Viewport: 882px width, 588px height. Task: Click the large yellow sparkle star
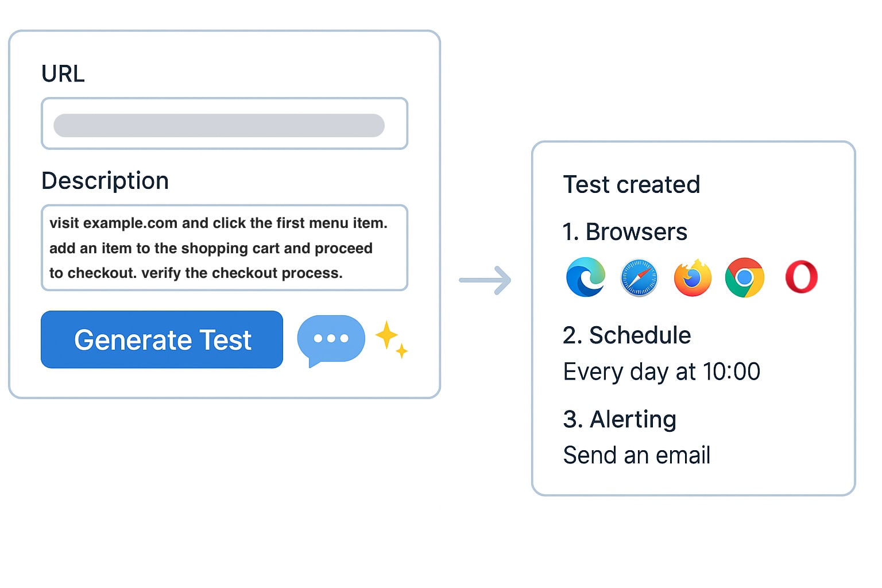click(x=386, y=335)
